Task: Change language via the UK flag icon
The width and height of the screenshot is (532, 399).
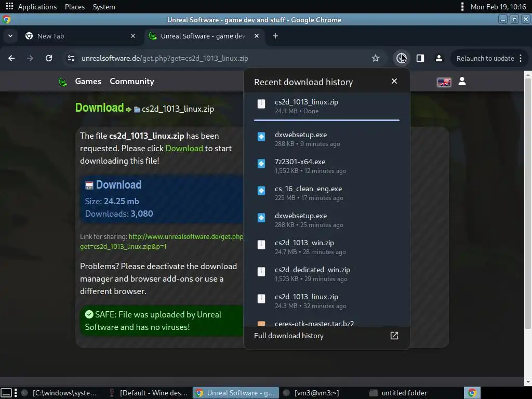Action: [444, 82]
